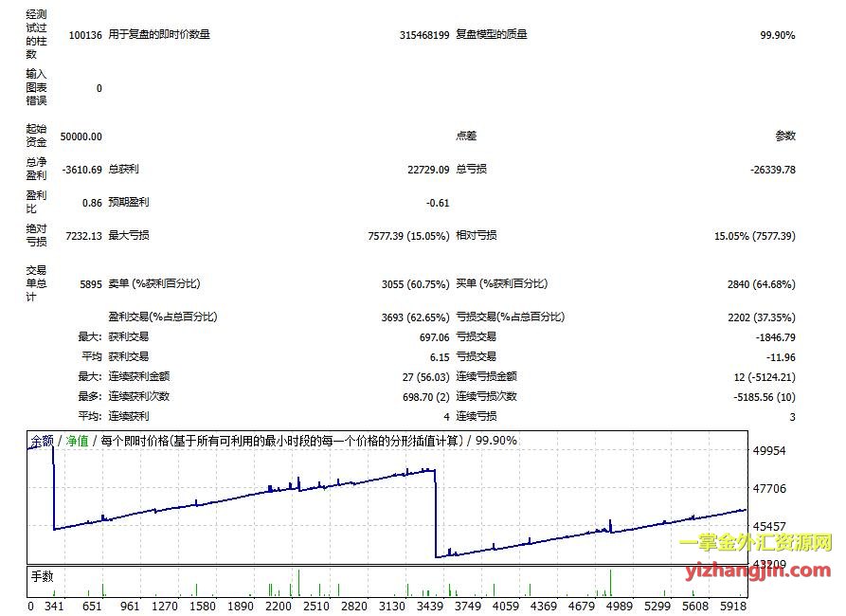The width and height of the screenshot is (846, 616).
Task: Select the 净值 equity legend label
Action: 77,441
